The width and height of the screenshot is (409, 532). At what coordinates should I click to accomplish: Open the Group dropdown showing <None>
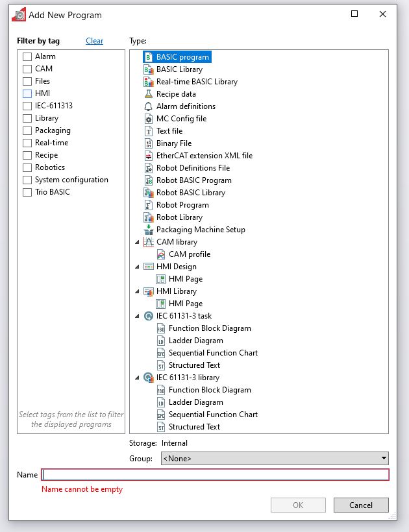275,459
